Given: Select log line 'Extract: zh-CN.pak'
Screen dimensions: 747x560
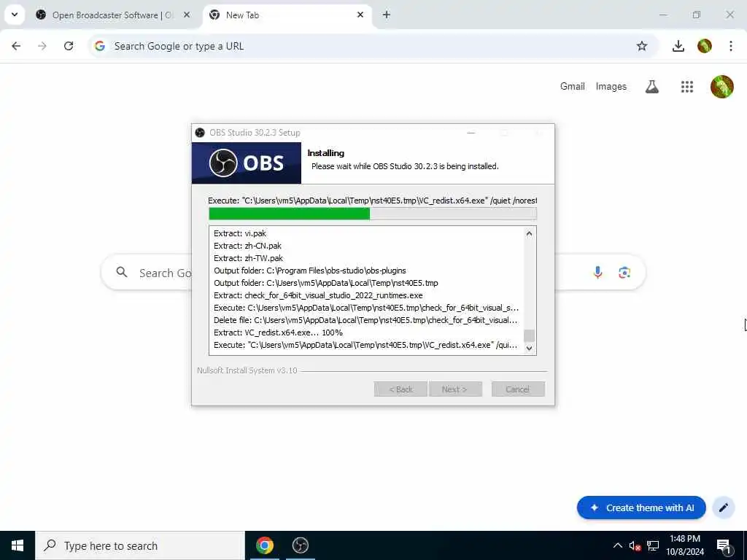Looking at the screenshot, I should point(248,246).
